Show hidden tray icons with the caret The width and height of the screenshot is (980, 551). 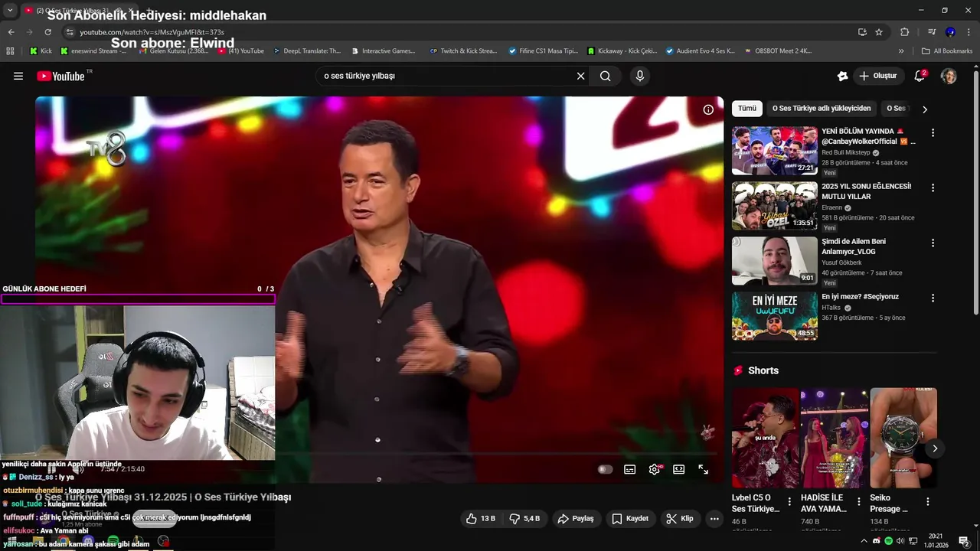click(864, 541)
